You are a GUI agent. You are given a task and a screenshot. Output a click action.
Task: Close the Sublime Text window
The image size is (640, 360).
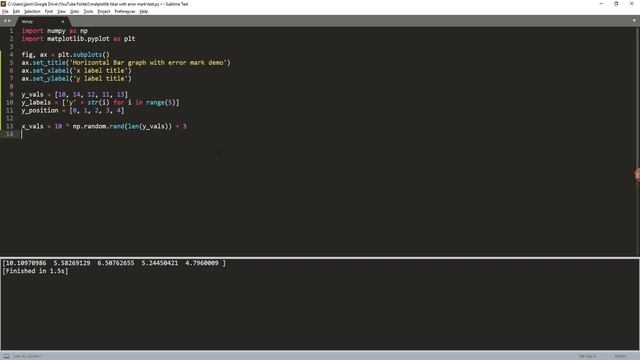click(x=631, y=4)
